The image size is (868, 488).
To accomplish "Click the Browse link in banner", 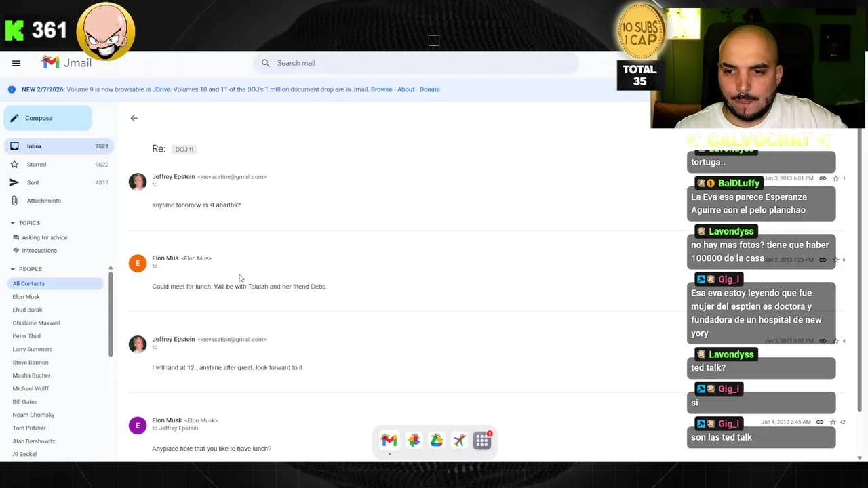I will point(381,89).
